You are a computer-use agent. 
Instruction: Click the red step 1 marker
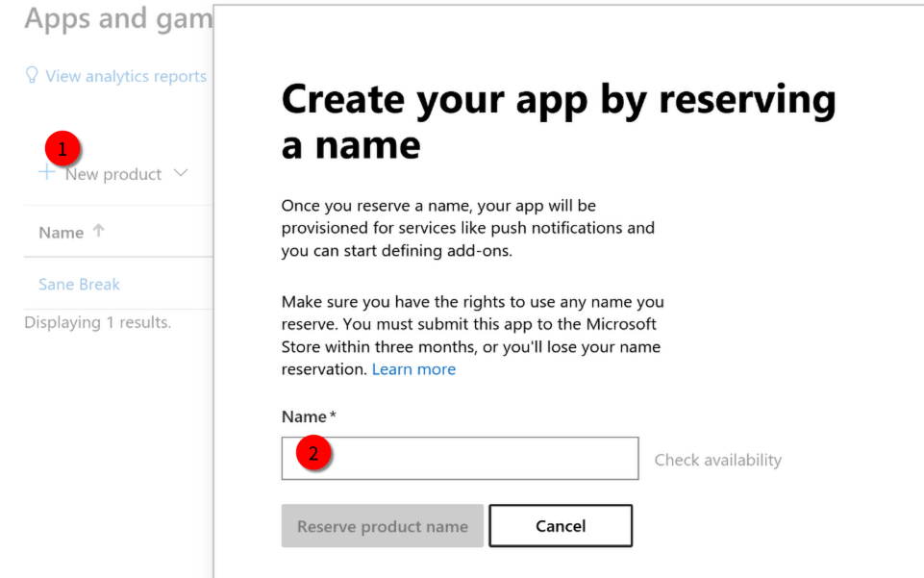click(x=63, y=149)
